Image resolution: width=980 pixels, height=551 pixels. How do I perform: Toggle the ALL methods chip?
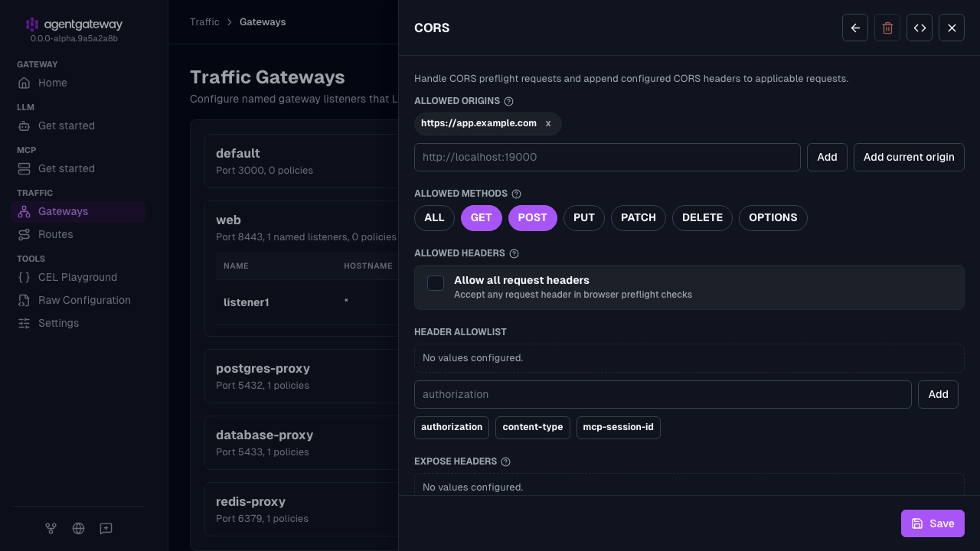point(434,218)
